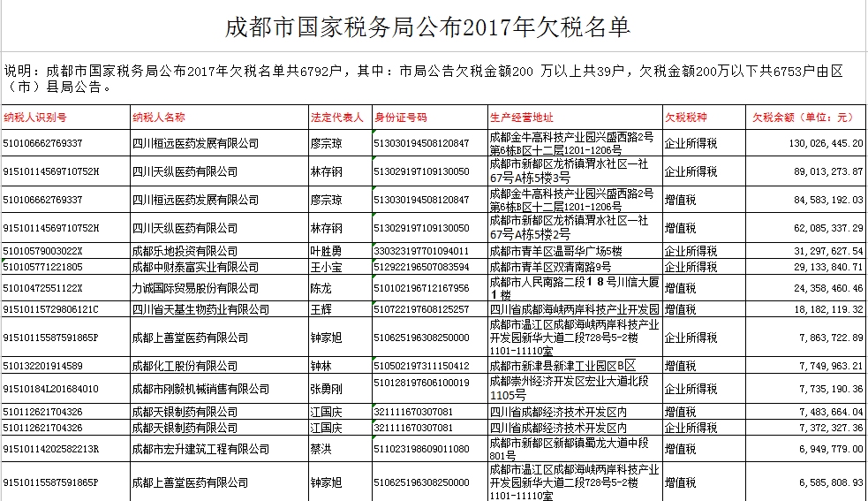Click 增值税 in the 陈龙 row
868x501 pixels.
pyautogui.click(x=680, y=288)
